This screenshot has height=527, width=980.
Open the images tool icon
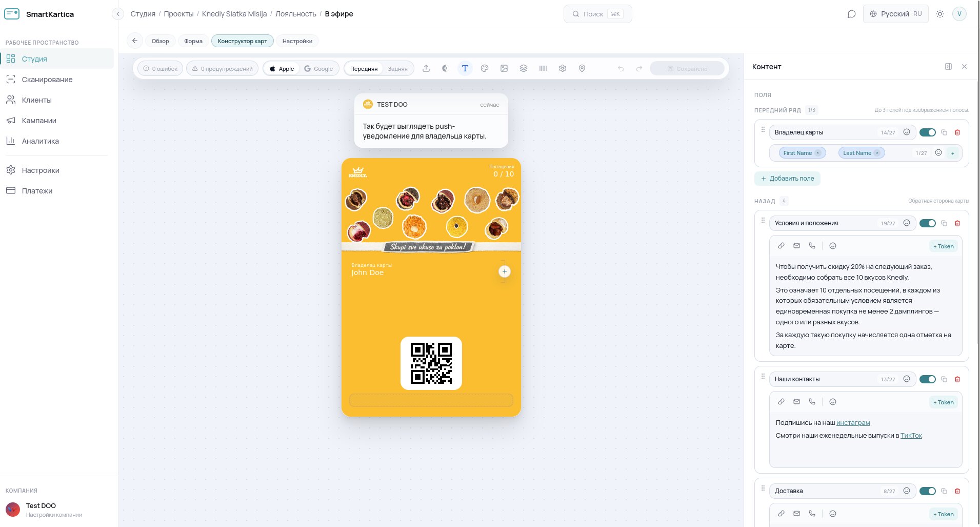point(504,68)
